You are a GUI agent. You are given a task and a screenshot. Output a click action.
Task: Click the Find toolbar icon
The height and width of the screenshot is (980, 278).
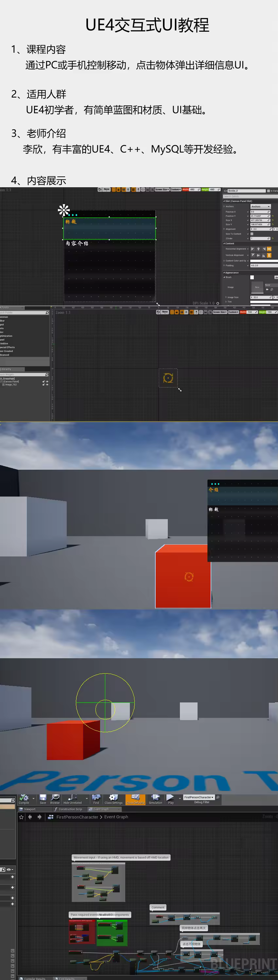[x=96, y=799]
